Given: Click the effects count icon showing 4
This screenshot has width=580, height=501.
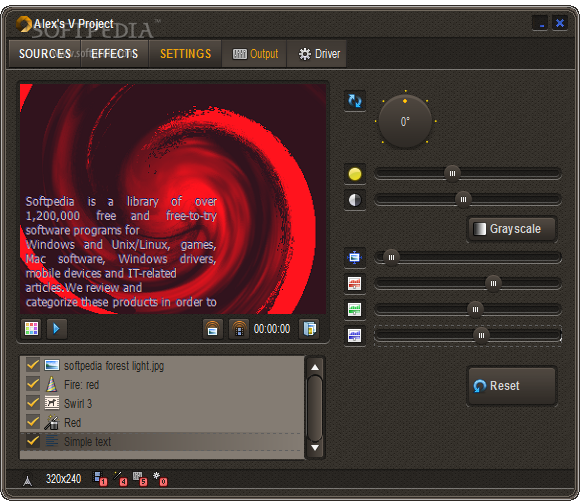Looking at the screenshot, I should coord(120,478).
